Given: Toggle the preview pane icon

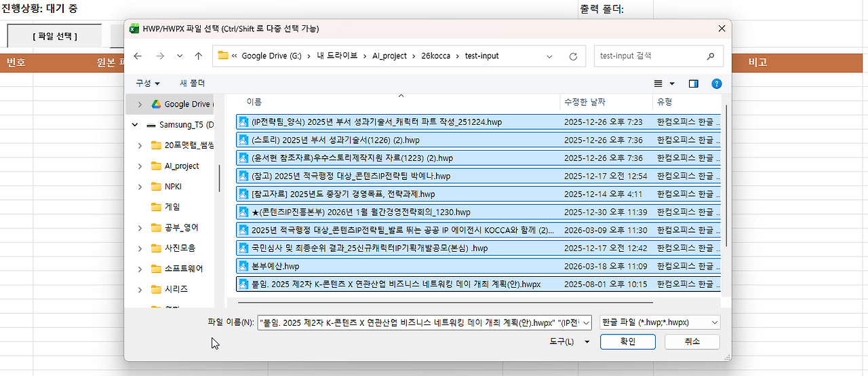Looking at the screenshot, I should [694, 83].
